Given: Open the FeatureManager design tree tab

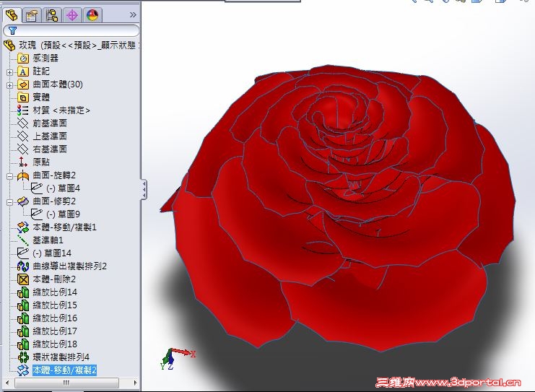Looking at the screenshot, I should 12,15.
